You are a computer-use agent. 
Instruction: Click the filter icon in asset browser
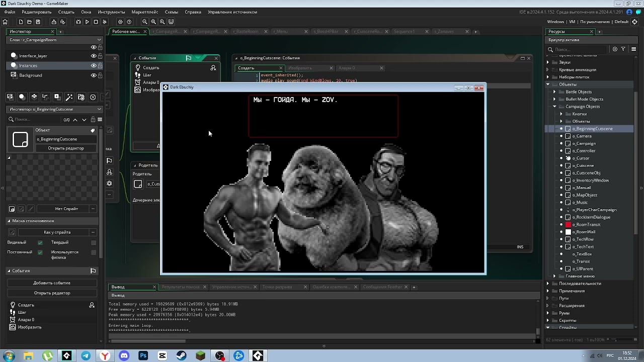(x=623, y=49)
